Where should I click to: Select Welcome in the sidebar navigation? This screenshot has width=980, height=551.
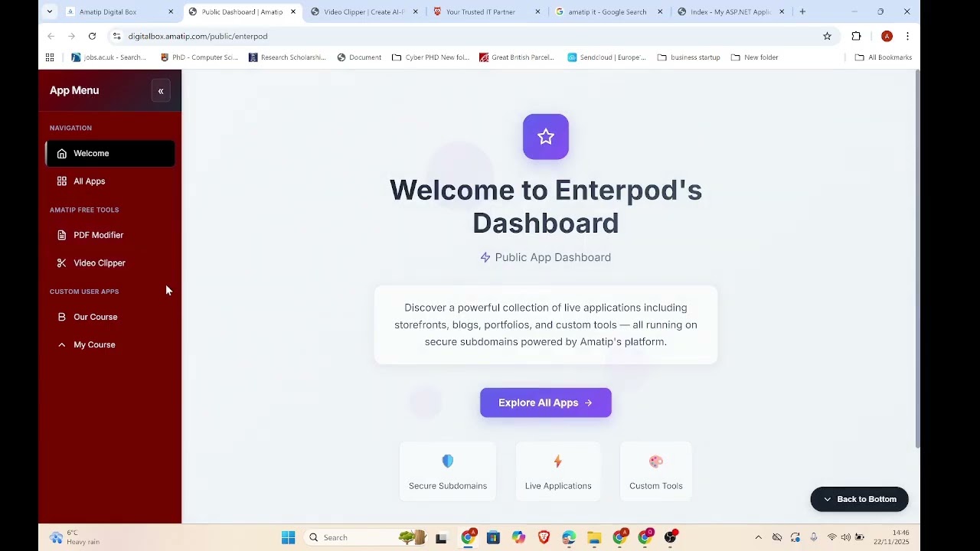coord(110,154)
